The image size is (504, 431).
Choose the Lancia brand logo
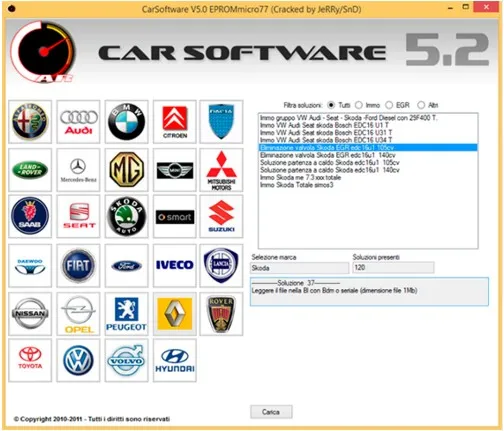pyautogui.click(x=221, y=265)
